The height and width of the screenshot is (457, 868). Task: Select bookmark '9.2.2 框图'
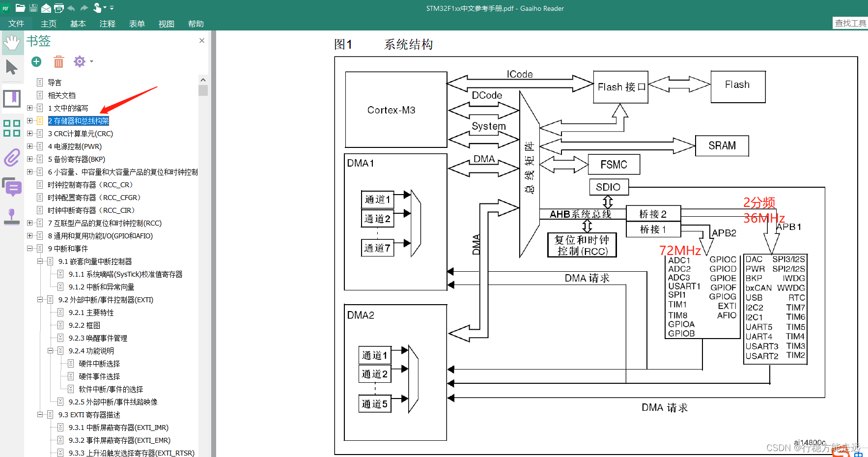[84, 325]
